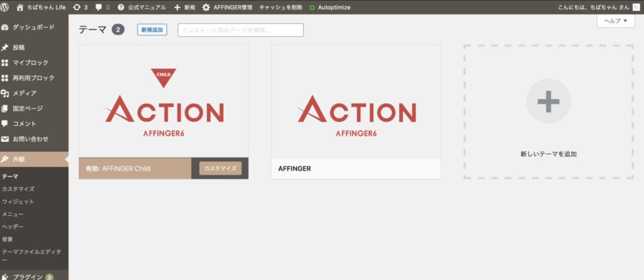Click the plus icon beside 新規

177,7
